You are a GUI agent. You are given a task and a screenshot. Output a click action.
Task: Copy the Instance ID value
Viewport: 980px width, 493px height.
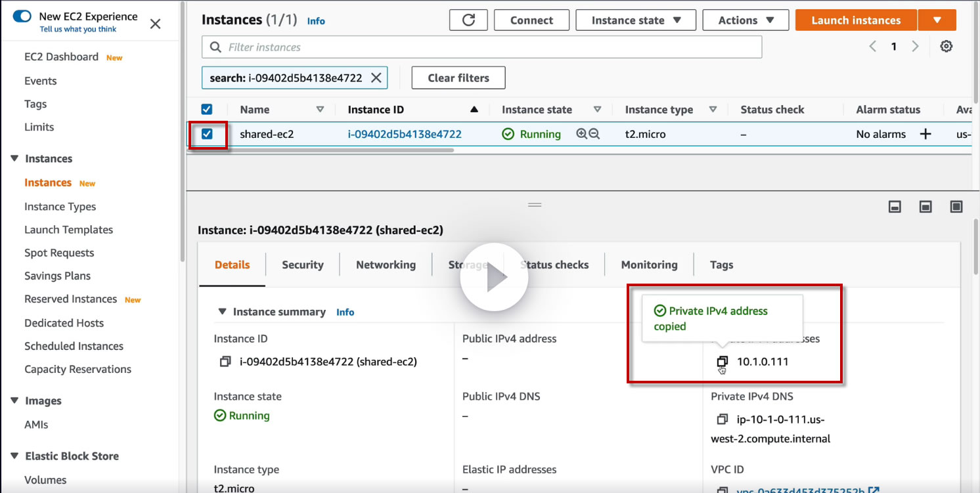coord(225,362)
